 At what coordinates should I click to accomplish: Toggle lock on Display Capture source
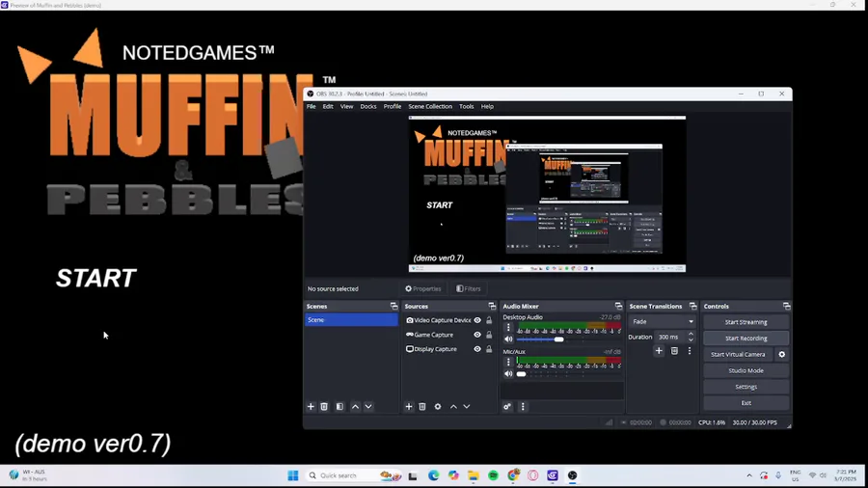click(x=489, y=349)
